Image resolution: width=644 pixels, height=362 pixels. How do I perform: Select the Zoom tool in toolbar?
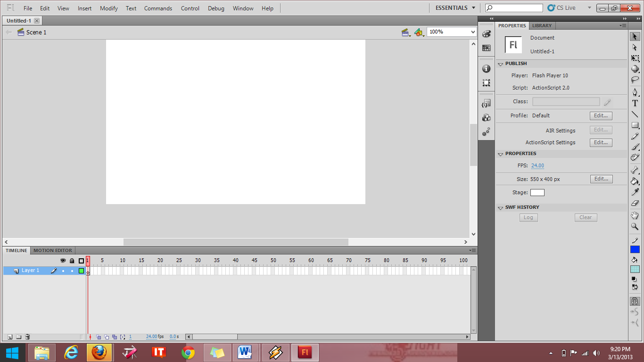coord(635,227)
